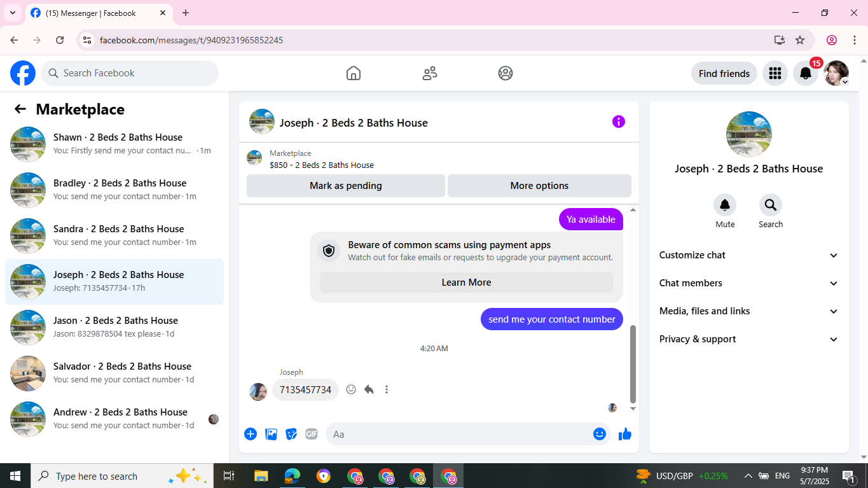
Task: Click the Windows Start button
Action: click(15, 476)
